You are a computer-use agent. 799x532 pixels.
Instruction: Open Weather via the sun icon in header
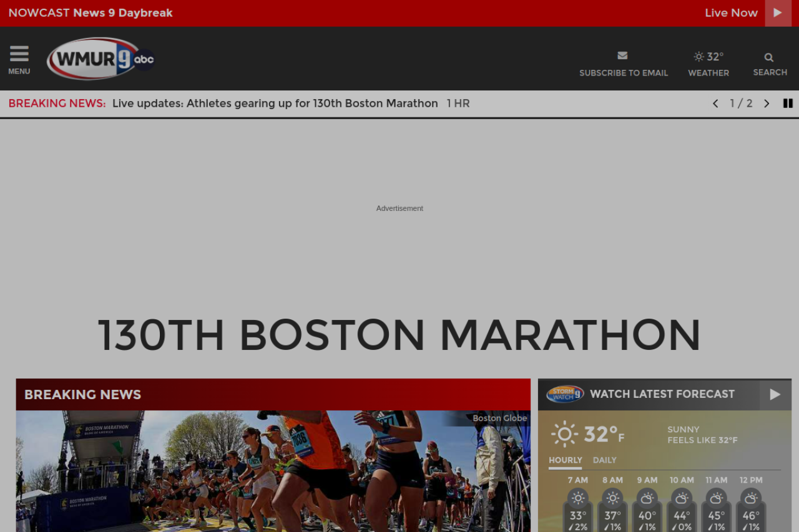click(699, 57)
